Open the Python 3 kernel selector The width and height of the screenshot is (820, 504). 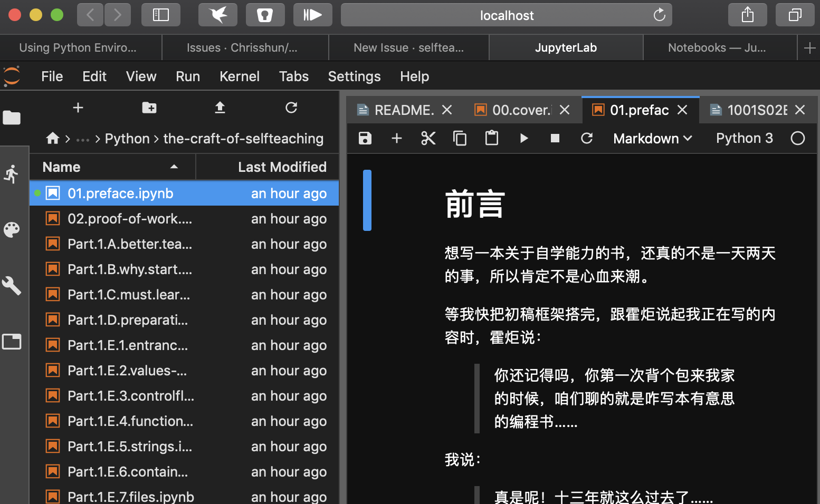click(744, 138)
